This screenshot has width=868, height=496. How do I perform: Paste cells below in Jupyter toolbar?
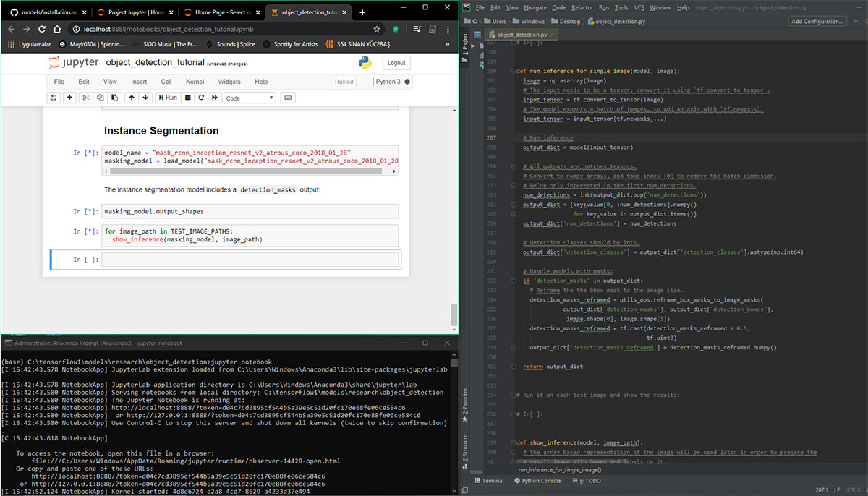click(114, 98)
